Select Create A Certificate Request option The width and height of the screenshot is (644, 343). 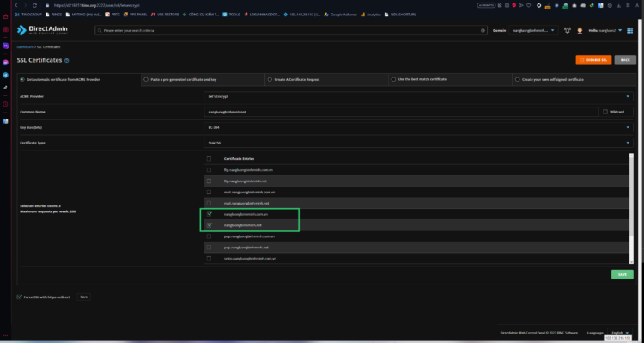click(270, 79)
